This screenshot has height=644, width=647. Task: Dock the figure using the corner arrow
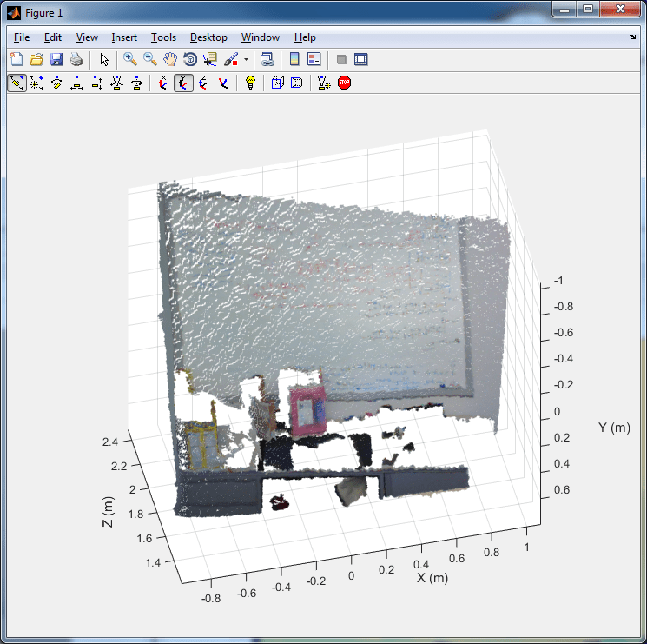632,37
